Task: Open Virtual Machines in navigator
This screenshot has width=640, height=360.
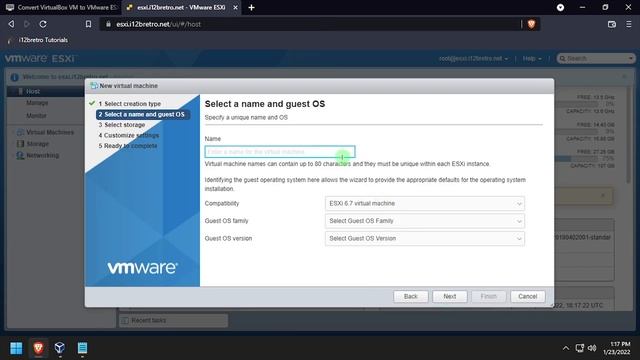Action: coord(50,132)
